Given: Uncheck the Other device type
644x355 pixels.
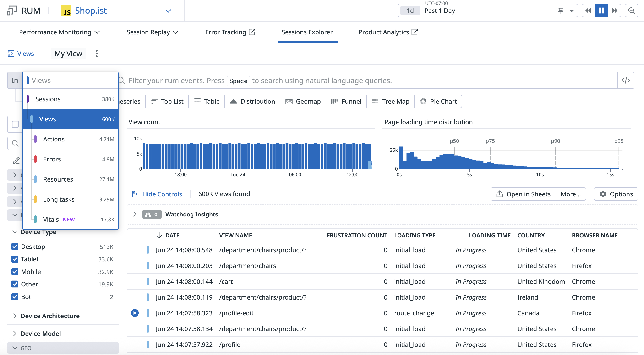Looking at the screenshot, I should coord(15,284).
